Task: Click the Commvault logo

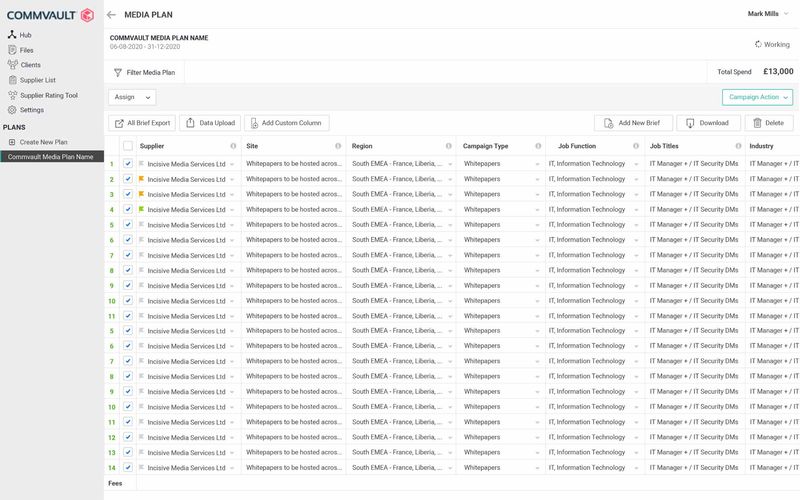Action: coord(50,15)
